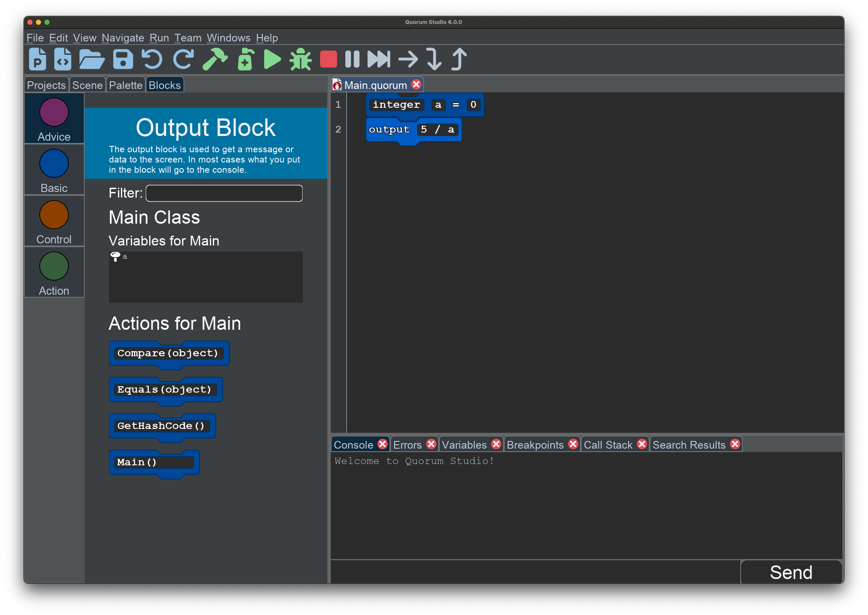
Task: Select the integer a = 0 block
Action: (x=425, y=105)
